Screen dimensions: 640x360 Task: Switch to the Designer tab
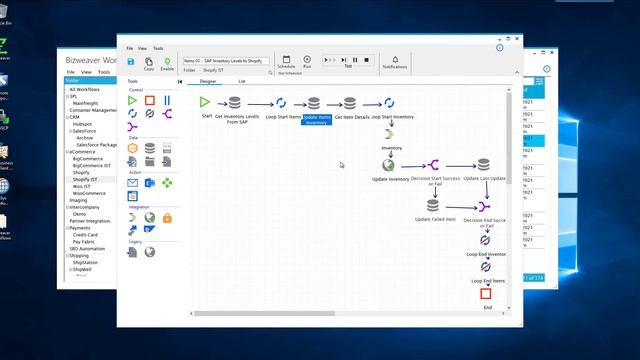(x=208, y=81)
